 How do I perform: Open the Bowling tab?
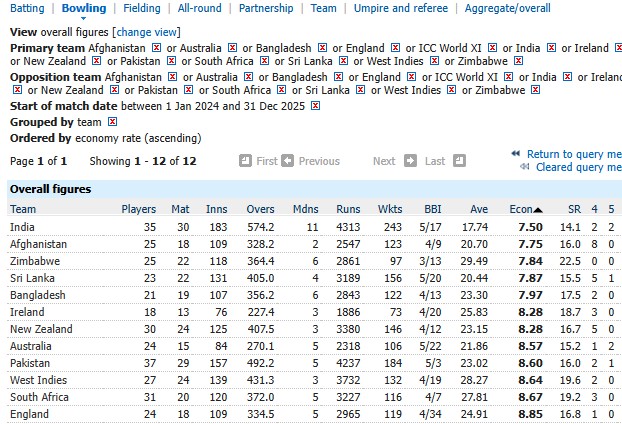click(x=84, y=8)
